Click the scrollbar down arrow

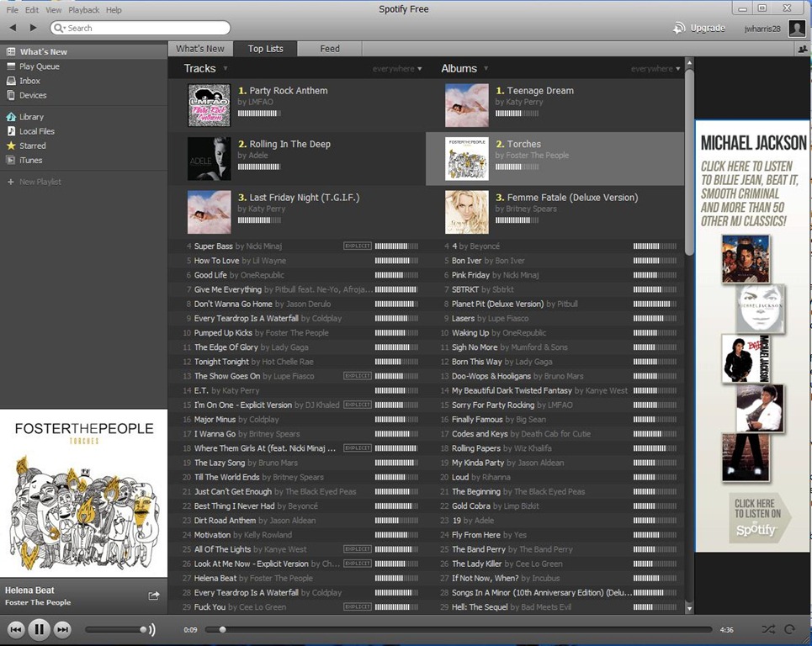point(689,609)
